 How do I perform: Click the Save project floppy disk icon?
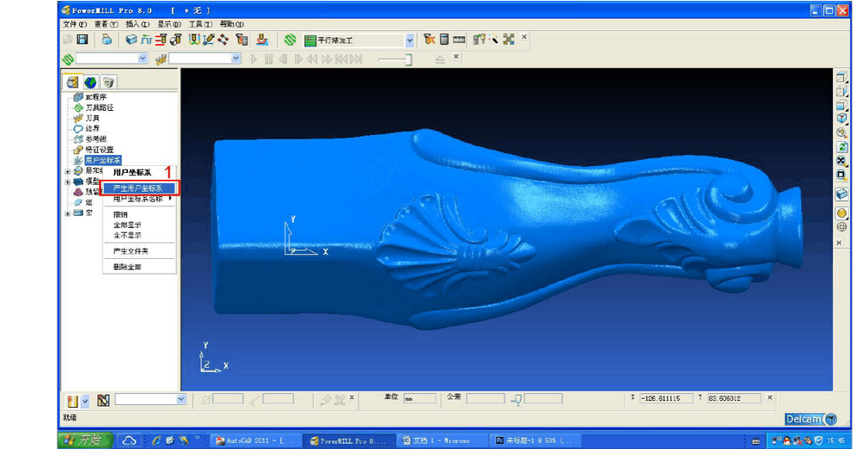pyautogui.click(x=83, y=40)
